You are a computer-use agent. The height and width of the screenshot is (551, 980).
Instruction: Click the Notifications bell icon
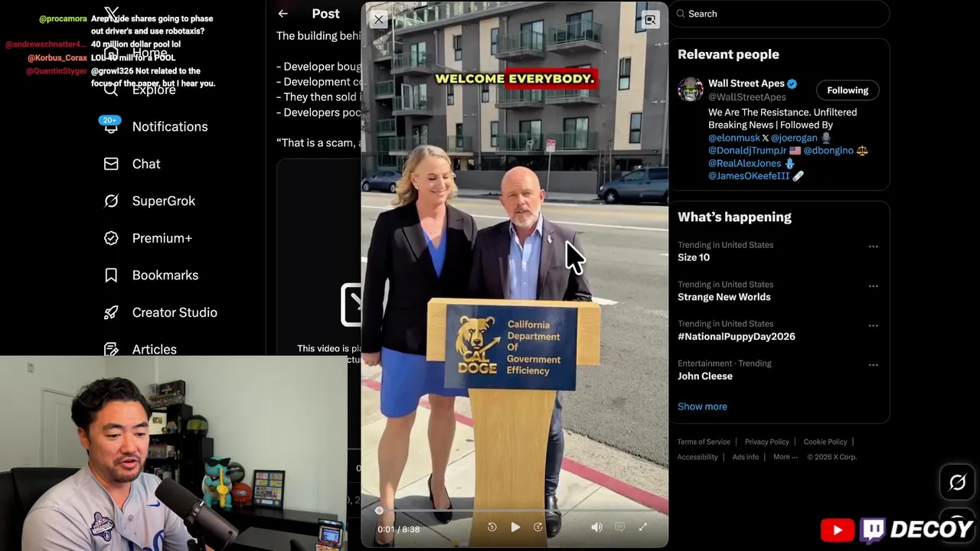click(x=111, y=126)
